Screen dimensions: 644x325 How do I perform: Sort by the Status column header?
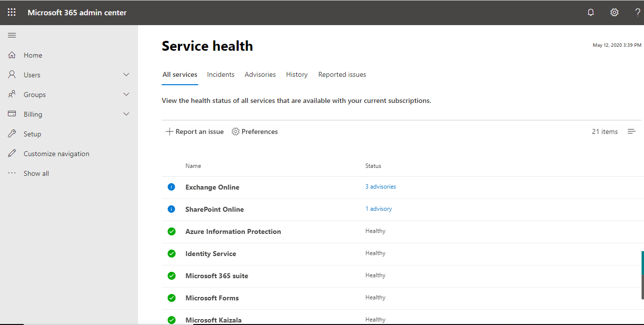pyautogui.click(x=373, y=166)
